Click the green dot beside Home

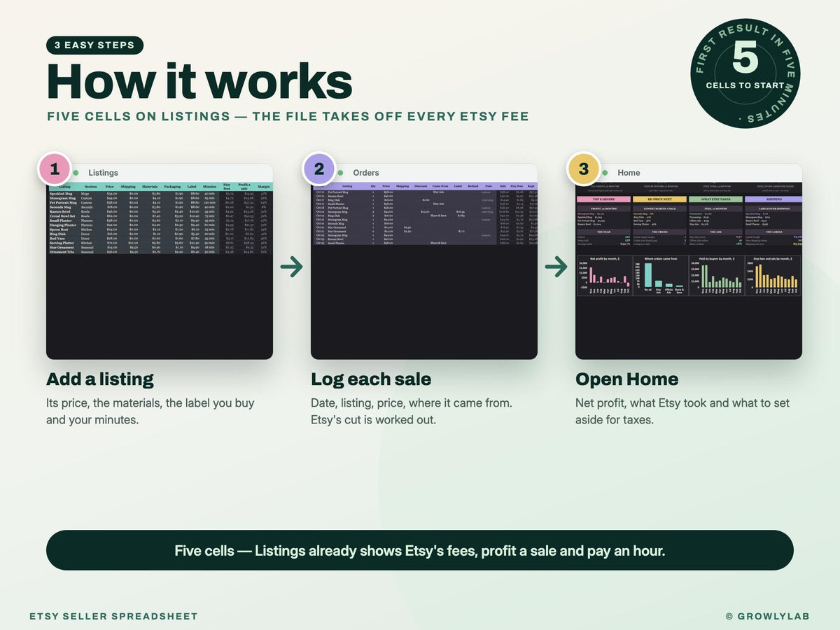[x=605, y=173]
